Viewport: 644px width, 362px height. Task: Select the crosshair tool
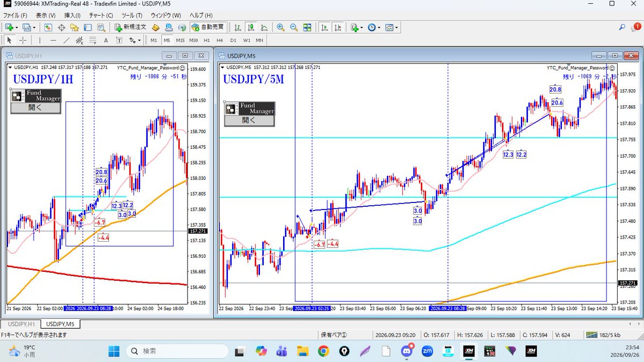pos(23,40)
